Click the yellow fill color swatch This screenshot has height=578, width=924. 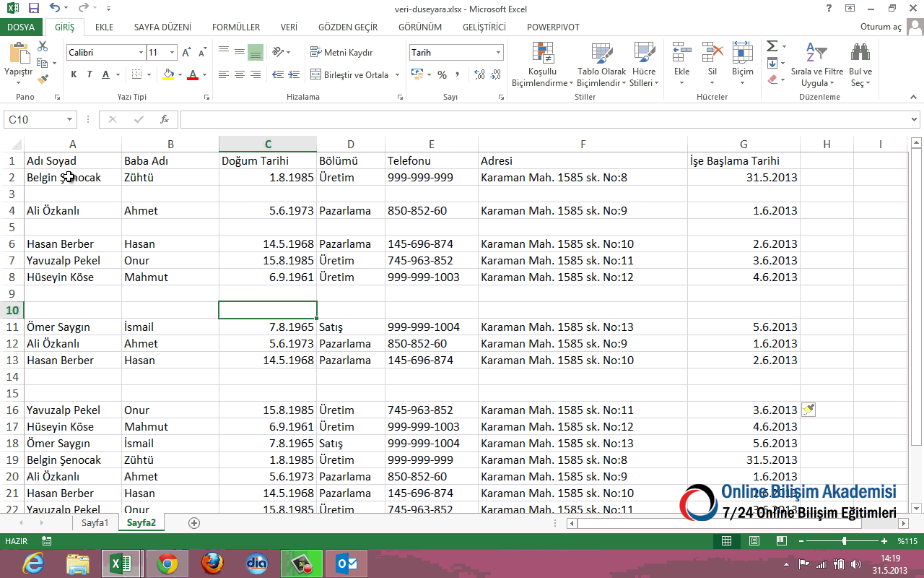point(168,74)
